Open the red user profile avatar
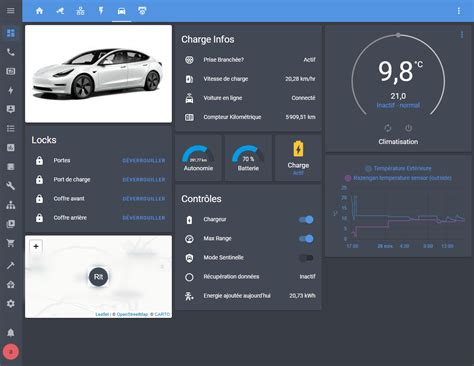474x366 pixels. pos(11,352)
